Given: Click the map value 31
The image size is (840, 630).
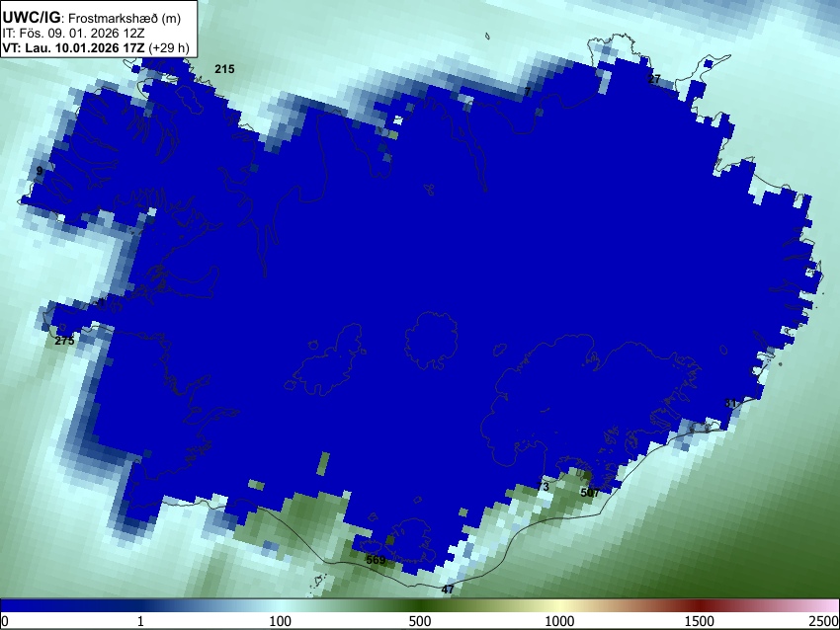Looking at the screenshot, I should click(x=730, y=403).
